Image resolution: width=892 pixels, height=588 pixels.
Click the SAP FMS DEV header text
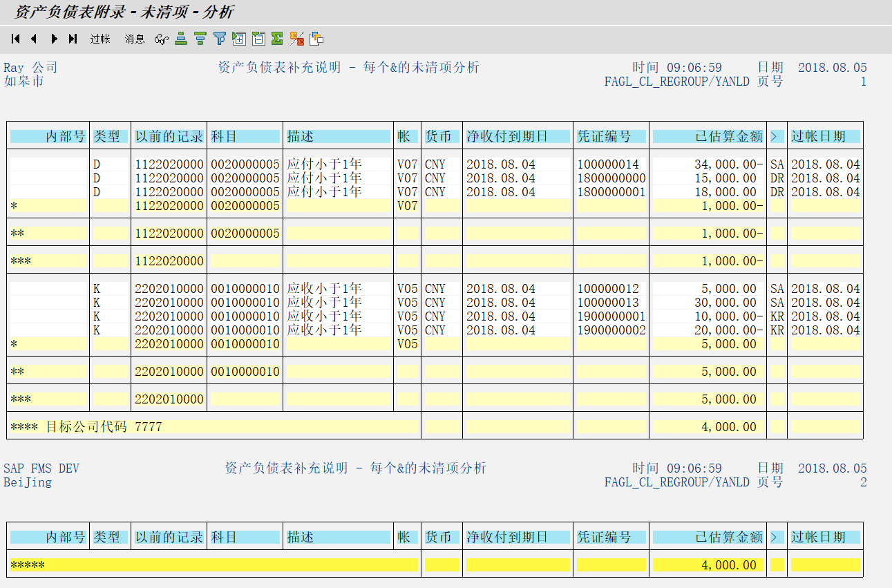click(x=41, y=468)
